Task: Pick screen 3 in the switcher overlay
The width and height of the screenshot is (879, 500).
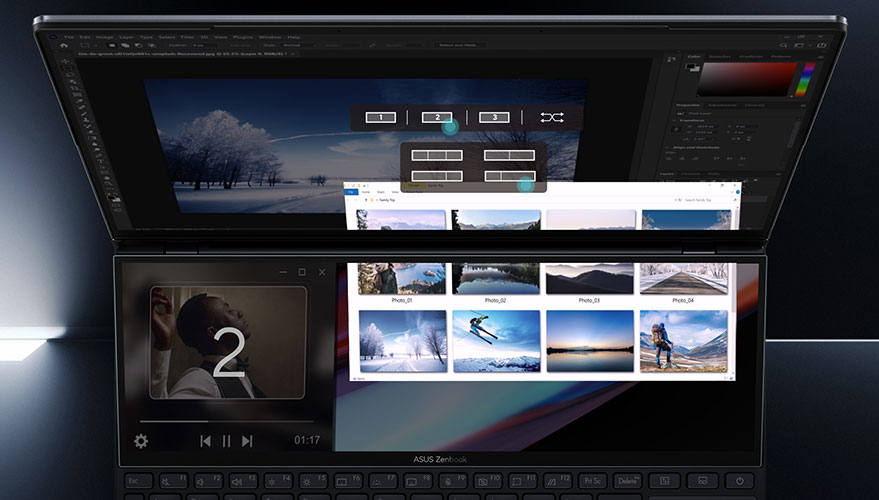Action: pyautogui.click(x=494, y=117)
